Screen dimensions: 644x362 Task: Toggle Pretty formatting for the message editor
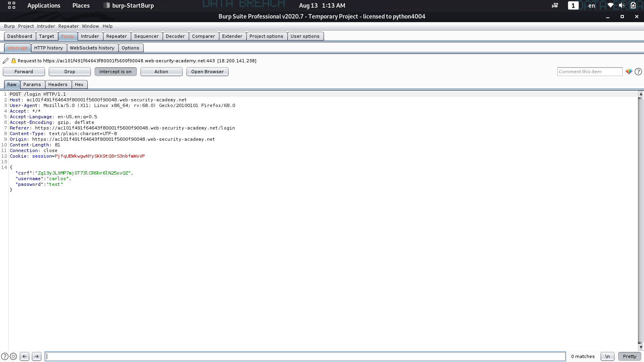coord(629,356)
